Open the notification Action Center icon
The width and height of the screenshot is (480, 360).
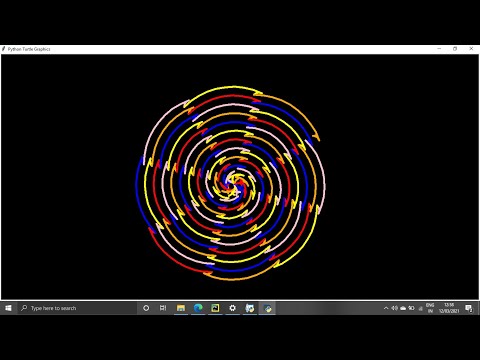[x=469, y=308]
